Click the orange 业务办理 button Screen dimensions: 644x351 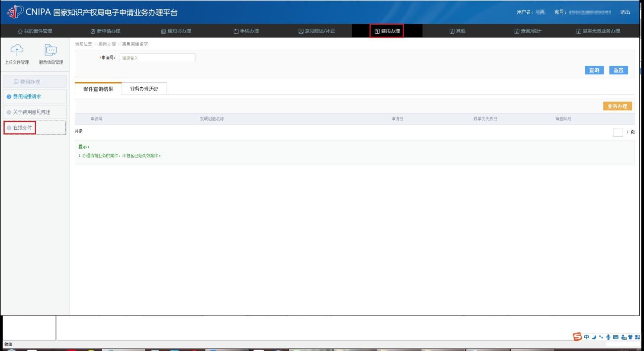click(617, 106)
